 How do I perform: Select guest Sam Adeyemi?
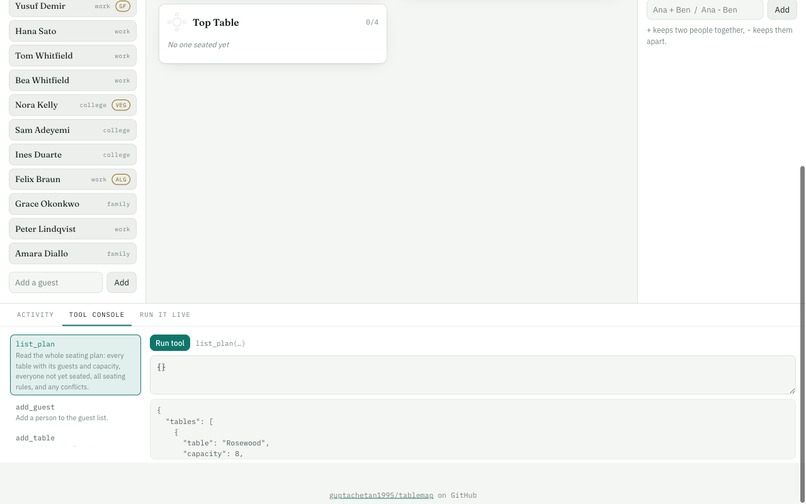[72, 130]
